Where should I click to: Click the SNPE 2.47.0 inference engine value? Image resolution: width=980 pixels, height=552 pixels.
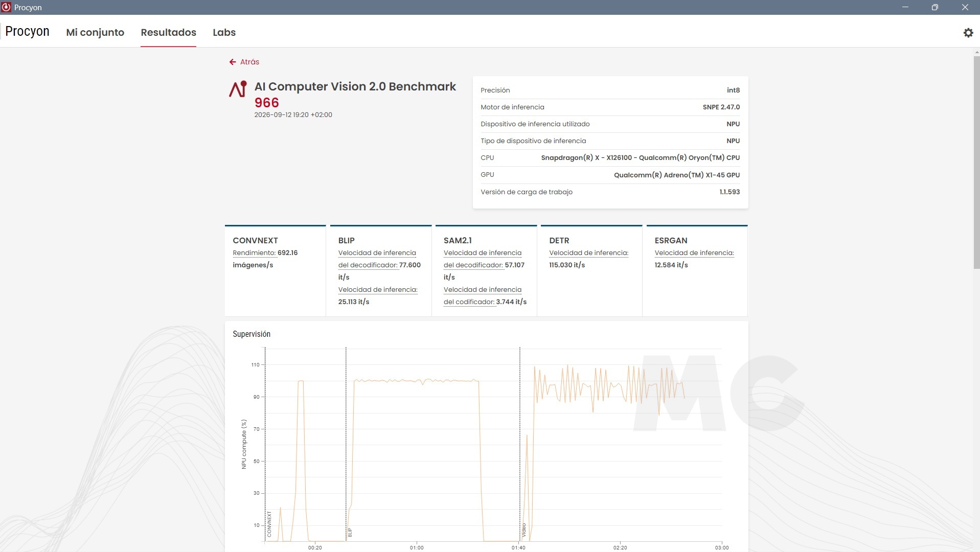point(721,107)
